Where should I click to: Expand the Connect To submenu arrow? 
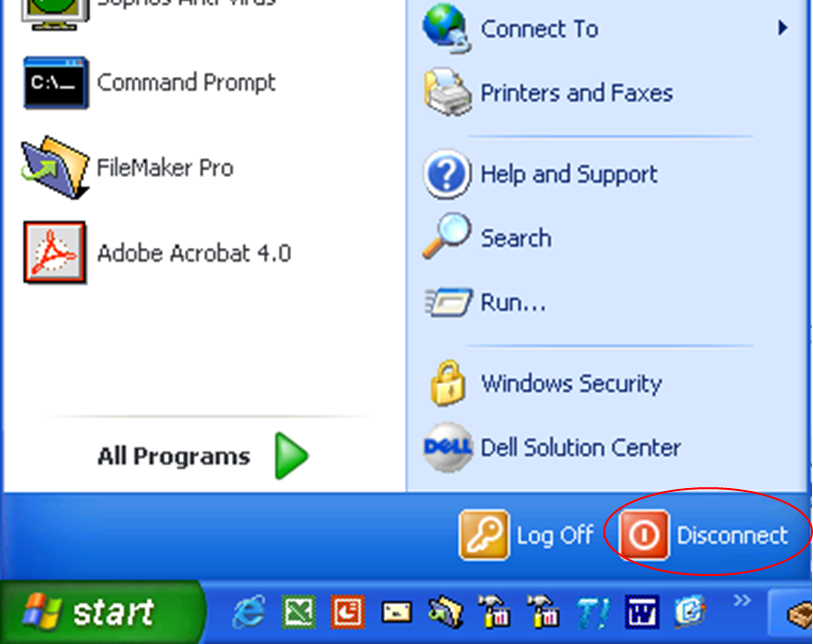782,28
